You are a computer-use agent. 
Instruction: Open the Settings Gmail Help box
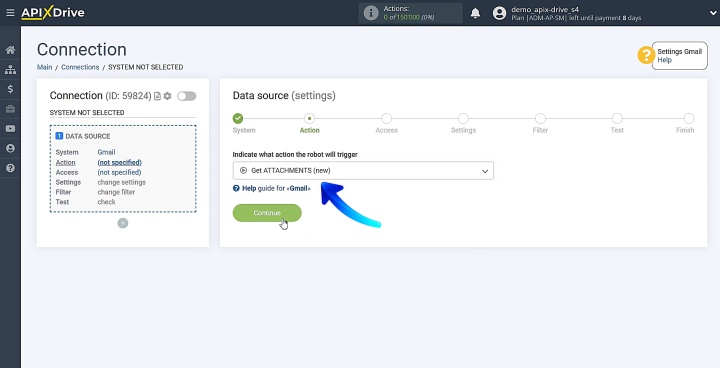pyautogui.click(x=680, y=56)
